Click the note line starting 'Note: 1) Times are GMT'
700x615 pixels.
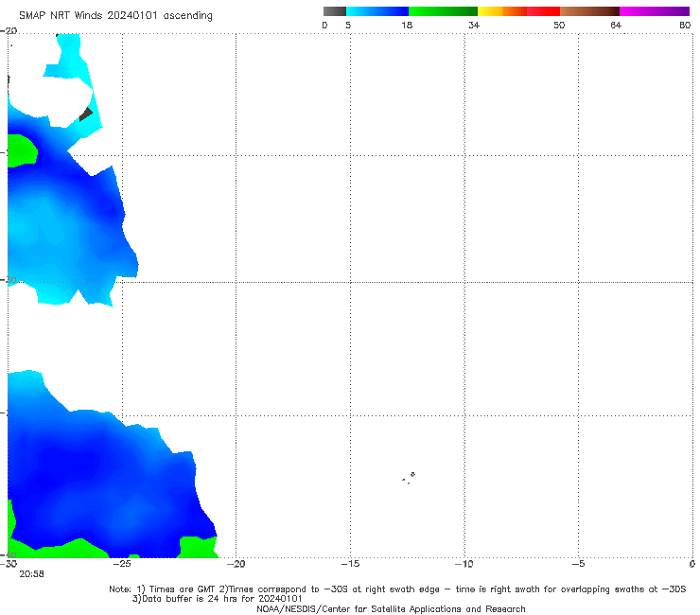(x=397, y=589)
